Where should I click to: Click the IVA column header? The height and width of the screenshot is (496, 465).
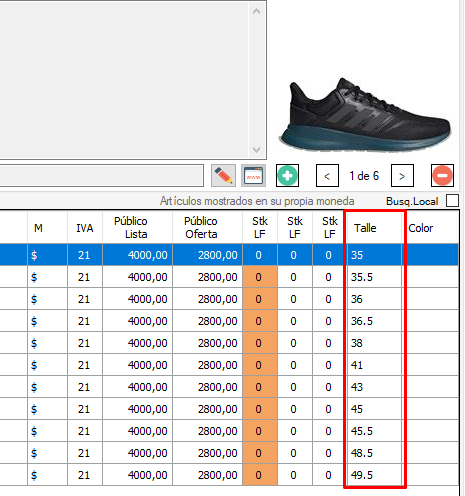coord(85,228)
